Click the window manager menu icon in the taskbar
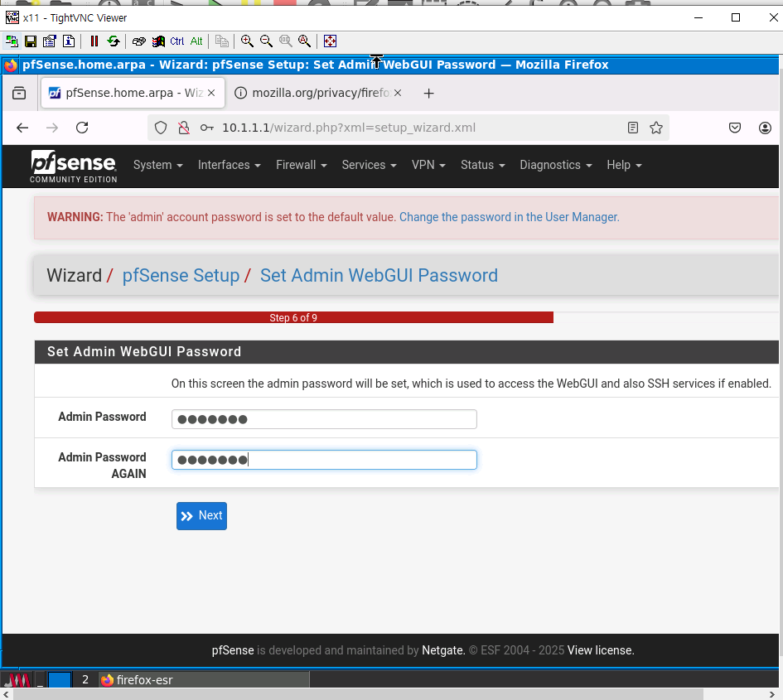783x700 pixels. tap(17, 680)
